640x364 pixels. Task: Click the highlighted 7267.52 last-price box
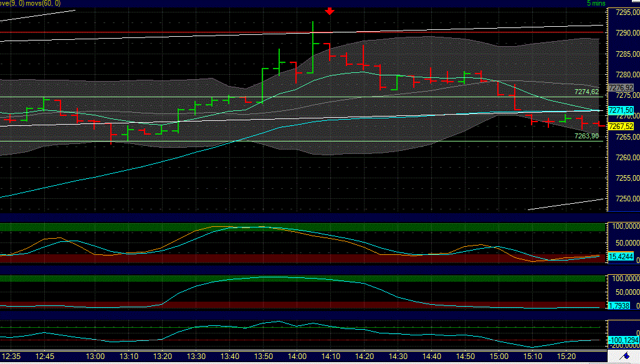coord(621,126)
